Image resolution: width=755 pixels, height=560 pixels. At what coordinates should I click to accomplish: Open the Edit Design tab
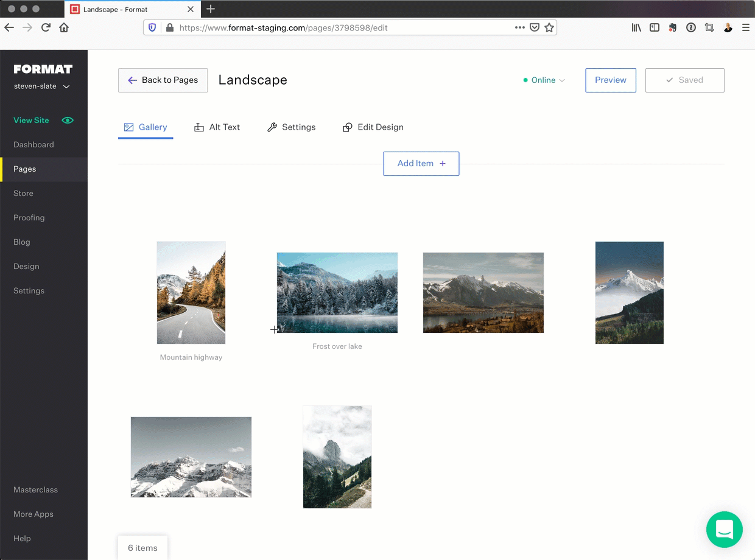point(373,127)
